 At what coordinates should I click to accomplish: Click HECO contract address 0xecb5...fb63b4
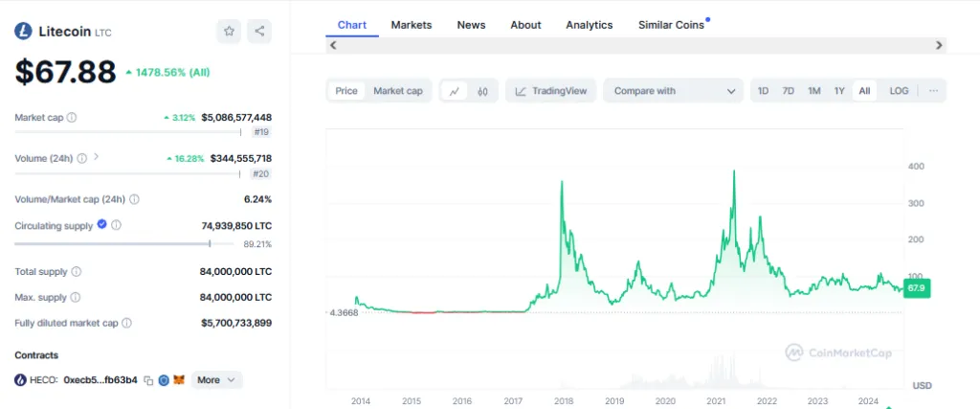tap(100, 380)
